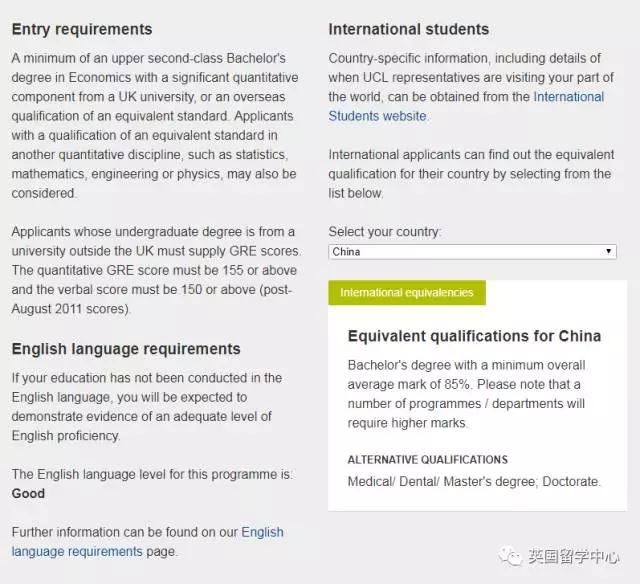This screenshot has width=640, height=584.
Task: Click the Equivalent qualifications for China heading
Action: click(474, 336)
